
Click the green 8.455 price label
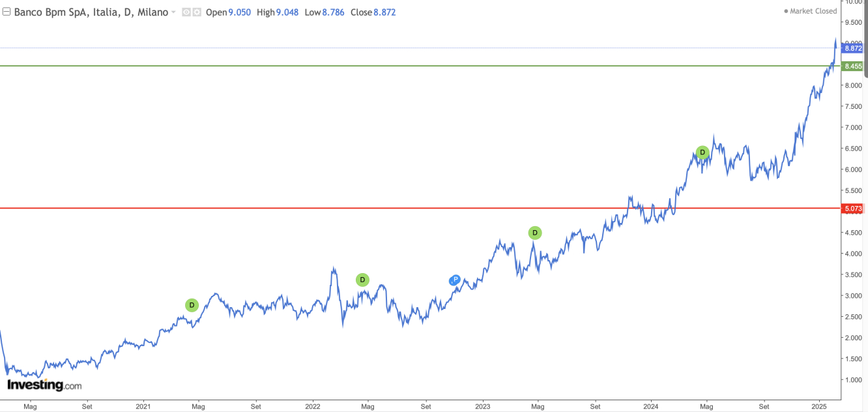[852, 66]
